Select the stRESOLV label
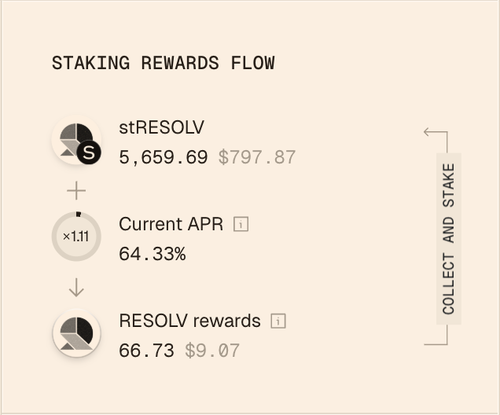The width and height of the screenshot is (500, 415). pyautogui.click(x=161, y=127)
